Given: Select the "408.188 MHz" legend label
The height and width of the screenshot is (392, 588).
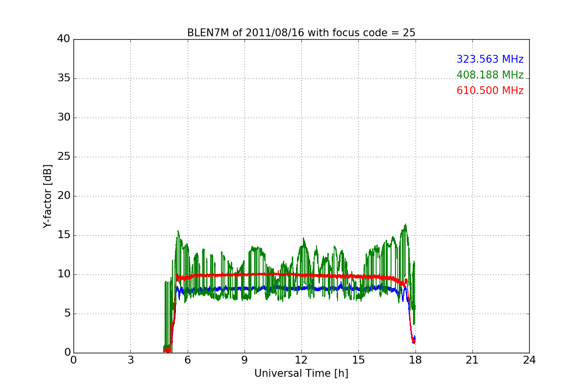Looking at the screenshot, I should pos(490,75).
